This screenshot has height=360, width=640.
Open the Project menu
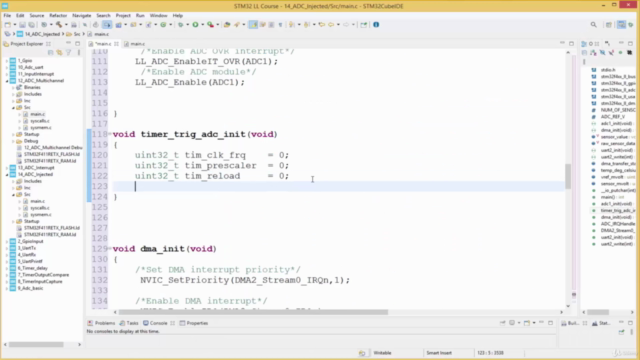tap(123, 16)
